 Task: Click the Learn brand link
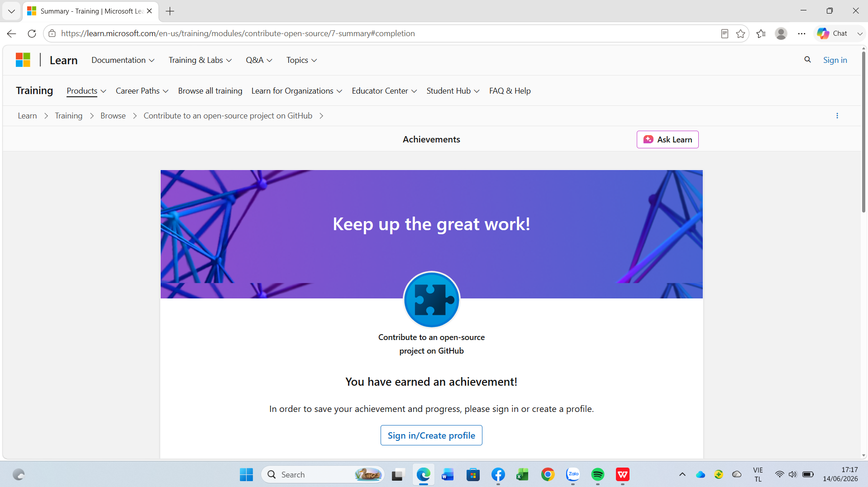pos(63,60)
